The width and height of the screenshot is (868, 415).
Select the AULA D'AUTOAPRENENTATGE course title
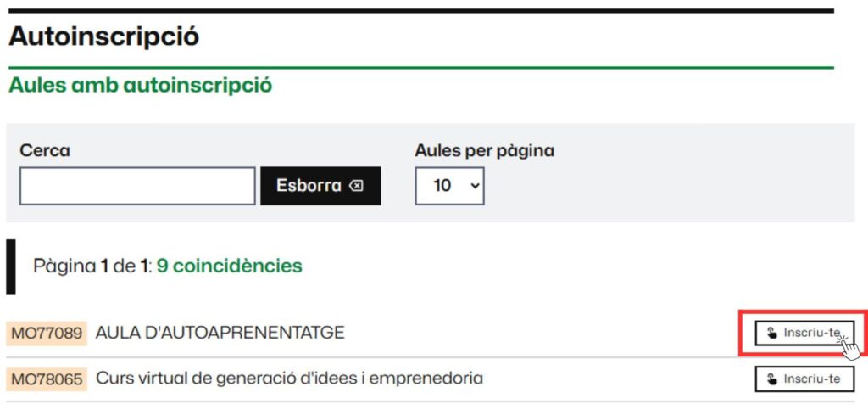click(220, 333)
